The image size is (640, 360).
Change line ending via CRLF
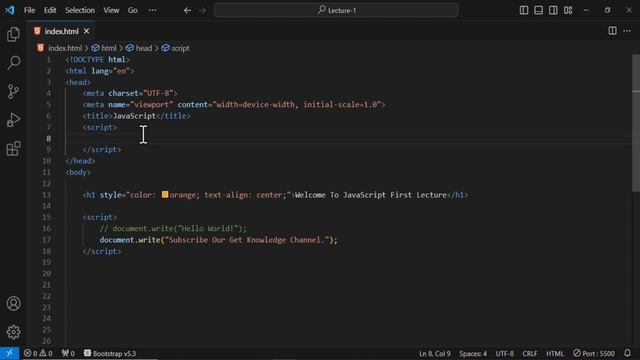tap(530, 353)
